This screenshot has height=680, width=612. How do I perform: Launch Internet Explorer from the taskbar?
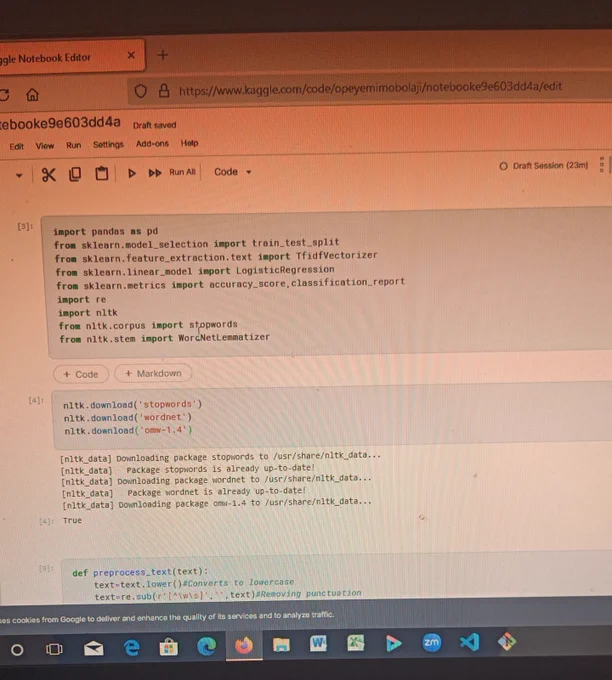[131, 648]
